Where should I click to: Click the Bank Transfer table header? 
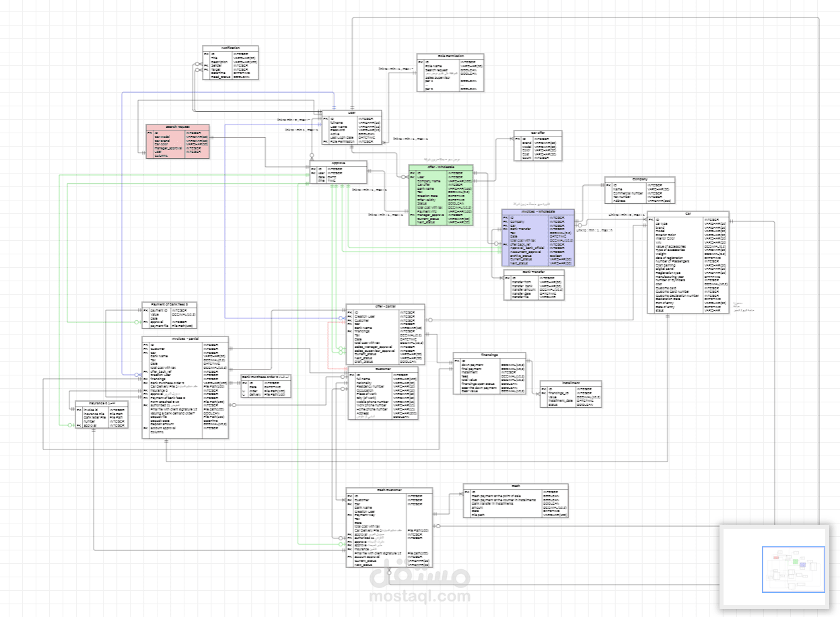[534, 273]
